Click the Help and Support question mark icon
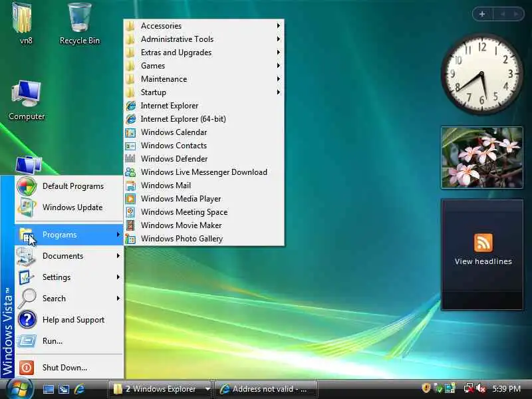The width and height of the screenshot is (532, 399). pyautogui.click(x=27, y=320)
